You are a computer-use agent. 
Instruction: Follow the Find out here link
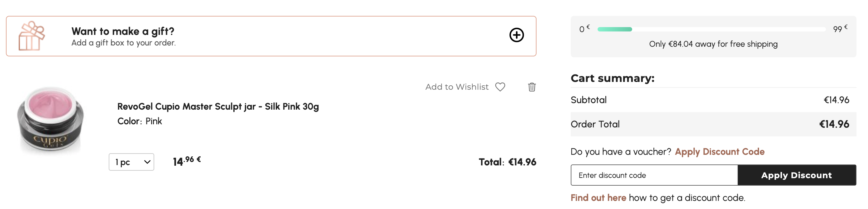pos(598,198)
